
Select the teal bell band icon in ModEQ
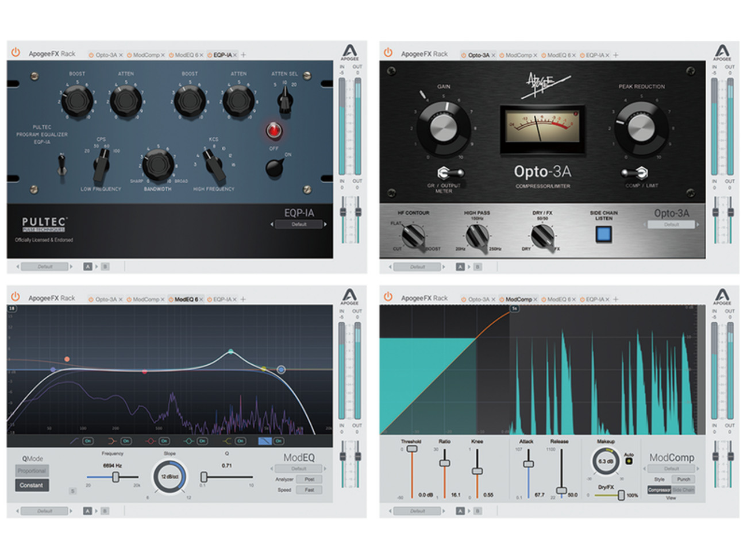pyautogui.click(x=188, y=441)
